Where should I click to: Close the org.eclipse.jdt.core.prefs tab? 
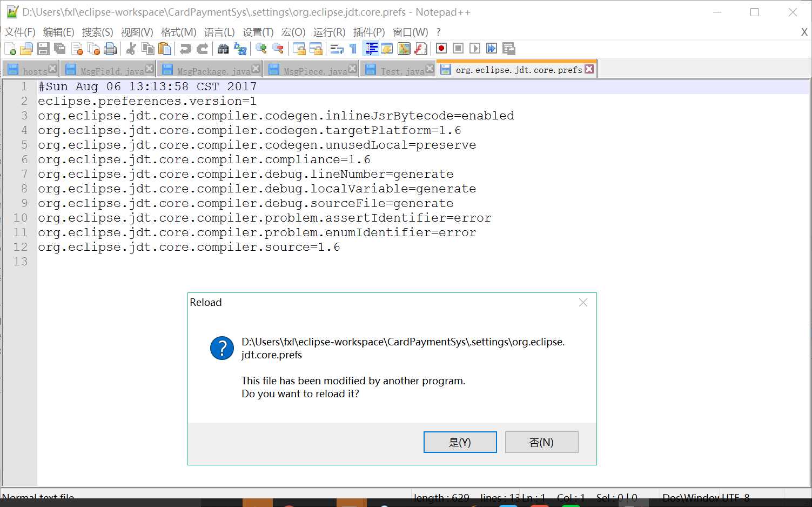pyautogui.click(x=589, y=69)
